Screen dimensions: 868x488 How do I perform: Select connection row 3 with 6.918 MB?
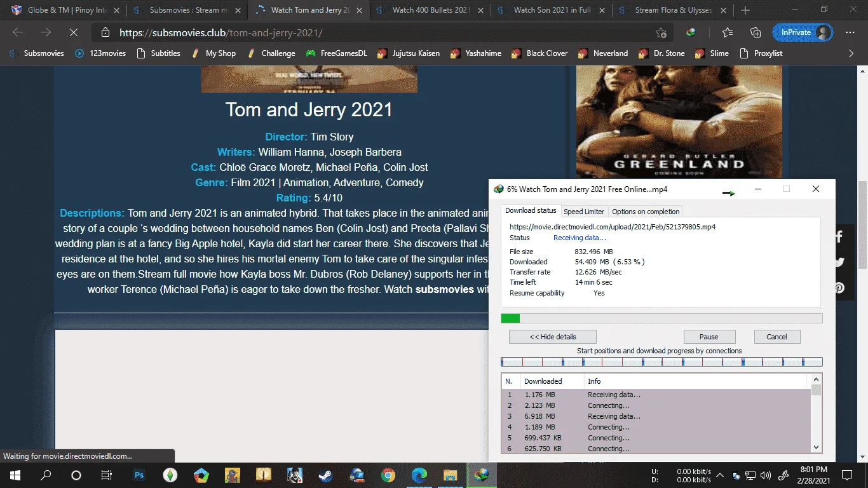pyautogui.click(x=656, y=416)
